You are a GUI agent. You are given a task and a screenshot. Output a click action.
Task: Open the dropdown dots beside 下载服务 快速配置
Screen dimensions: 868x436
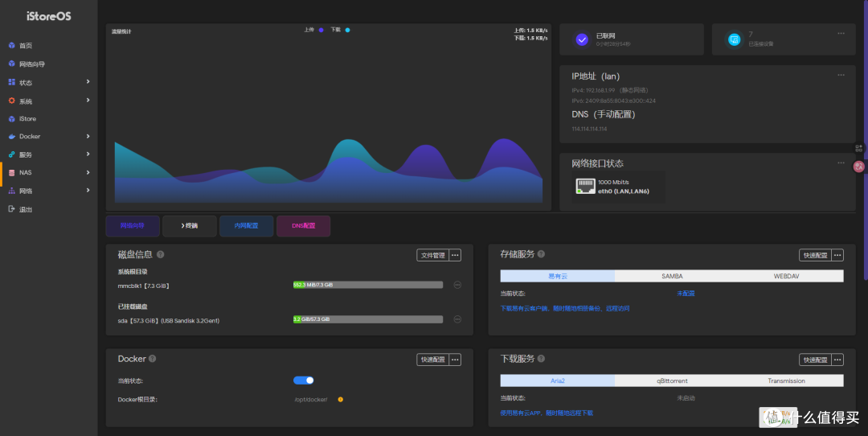837,360
